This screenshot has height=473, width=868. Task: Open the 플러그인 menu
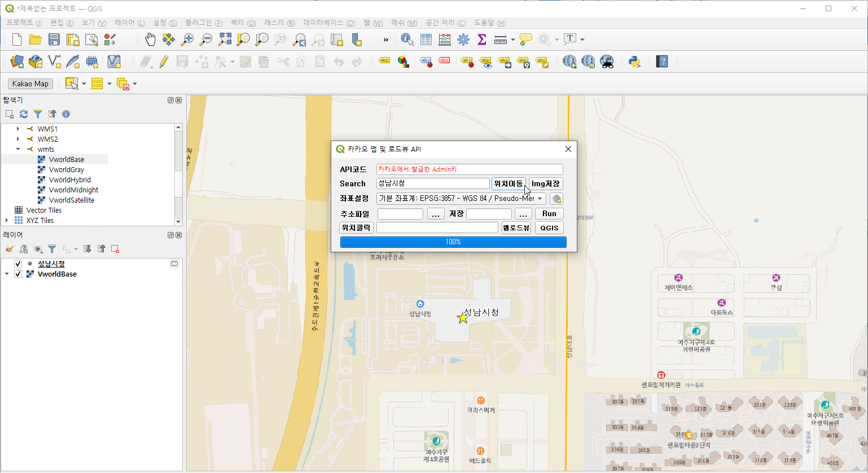point(204,23)
